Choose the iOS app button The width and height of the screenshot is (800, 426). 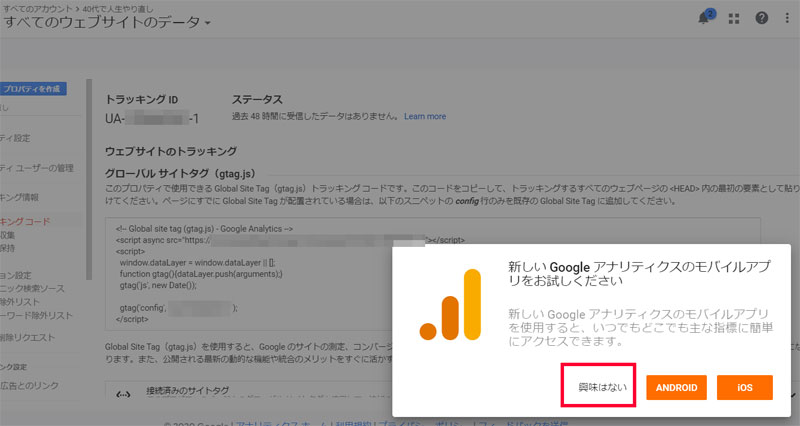coord(744,387)
